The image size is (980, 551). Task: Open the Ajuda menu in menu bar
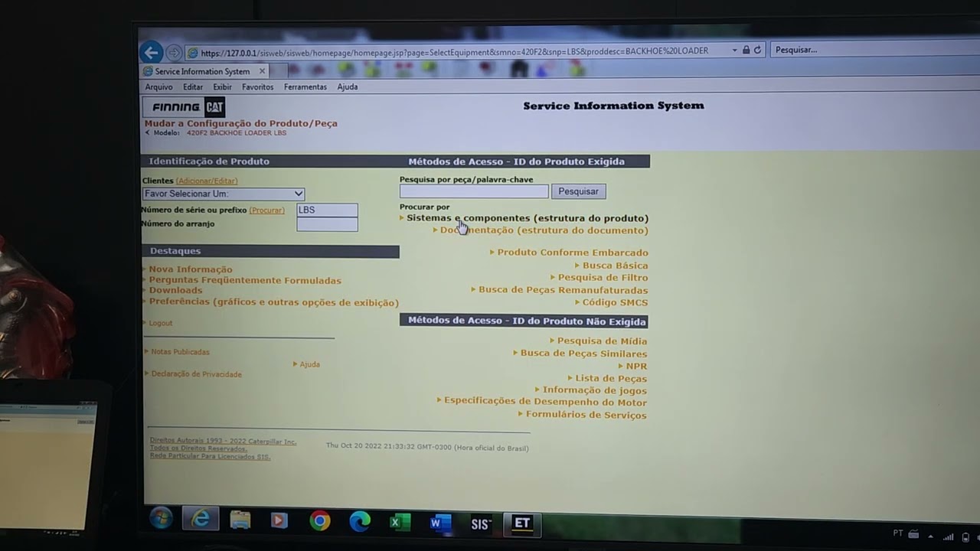pyautogui.click(x=348, y=87)
